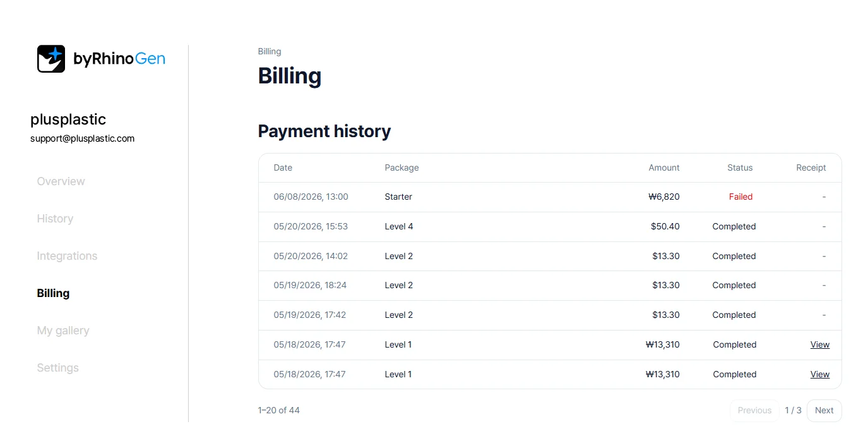868x443 pixels.
Task: Select Billing in the sidebar menu
Action: click(53, 293)
